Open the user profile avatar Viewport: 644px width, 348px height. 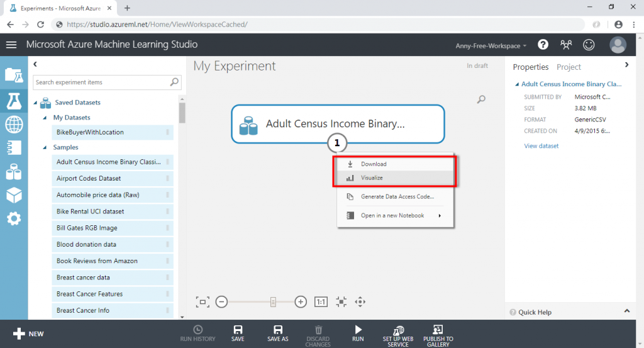click(x=618, y=45)
